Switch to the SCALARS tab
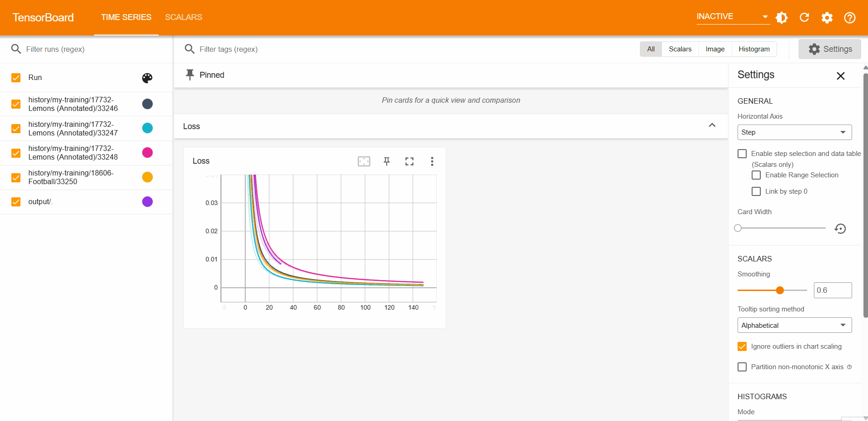The height and width of the screenshot is (421, 868). coord(184,17)
